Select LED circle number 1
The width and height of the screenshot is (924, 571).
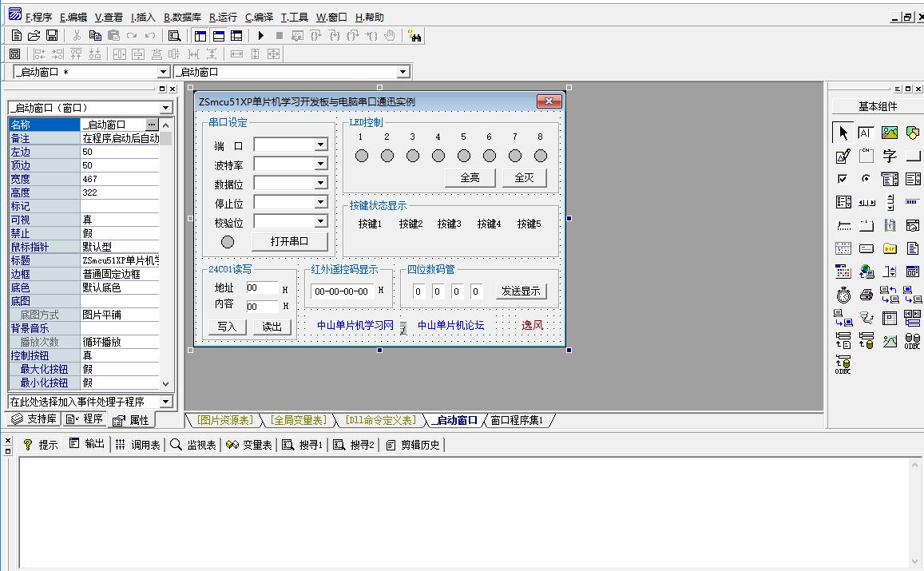(x=362, y=156)
